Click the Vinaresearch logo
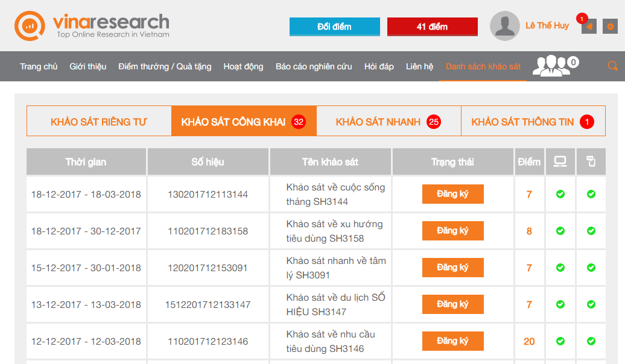625x364 pixels. coord(92,26)
